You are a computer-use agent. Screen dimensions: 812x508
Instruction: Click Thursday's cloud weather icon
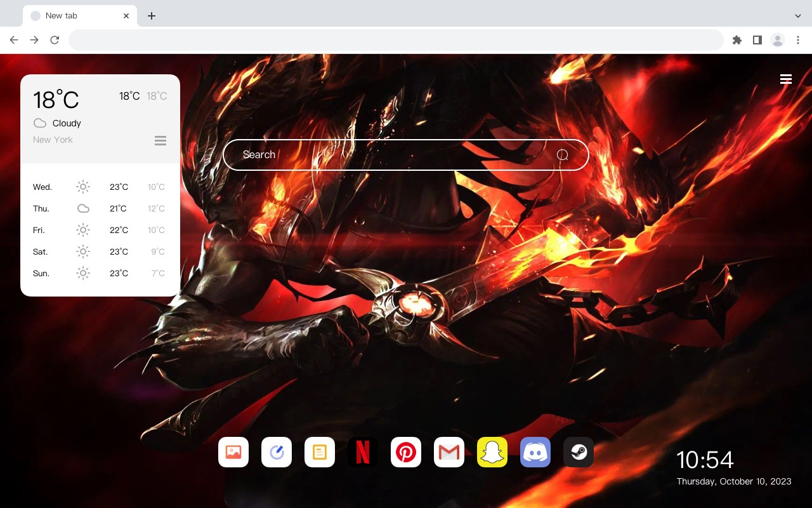[83, 208]
